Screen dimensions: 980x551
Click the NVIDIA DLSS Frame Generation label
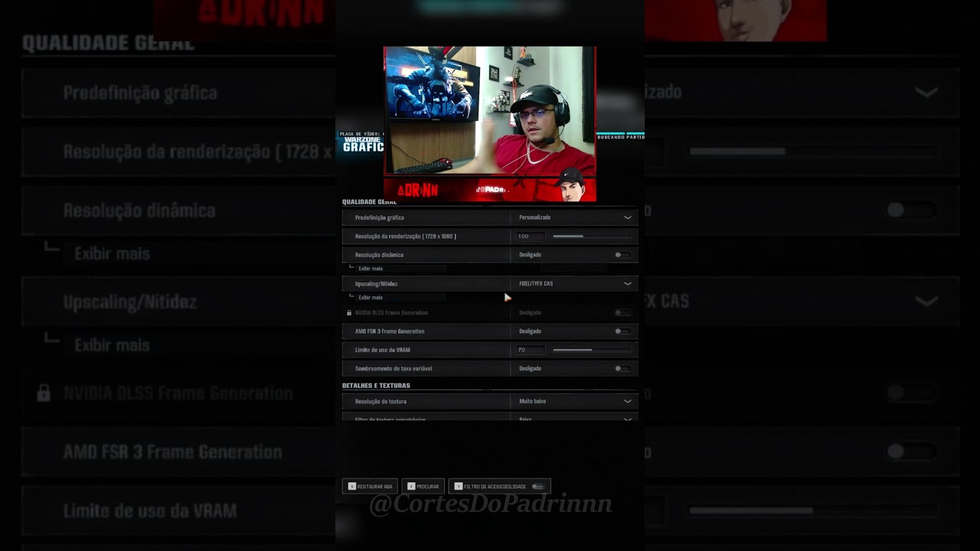tap(391, 312)
